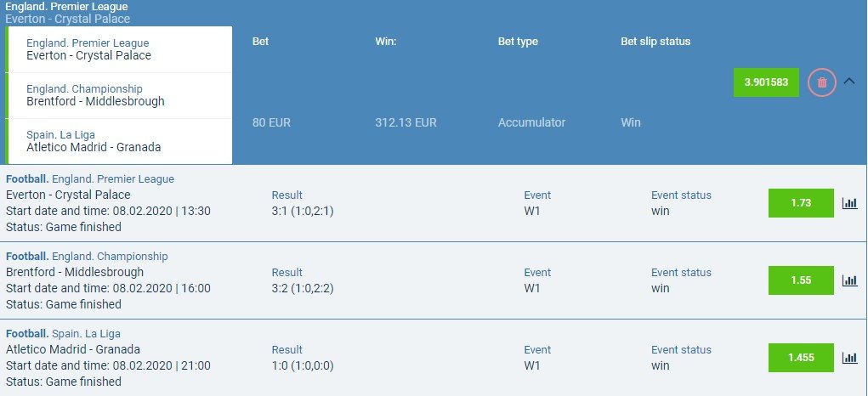This screenshot has height=396, width=868.
Task: Click the Accumulator bet type value
Action: pos(531,122)
